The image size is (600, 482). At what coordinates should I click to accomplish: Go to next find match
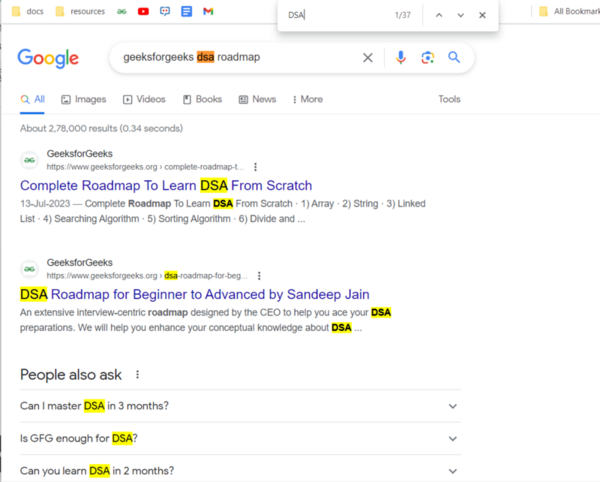[x=461, y=15]
